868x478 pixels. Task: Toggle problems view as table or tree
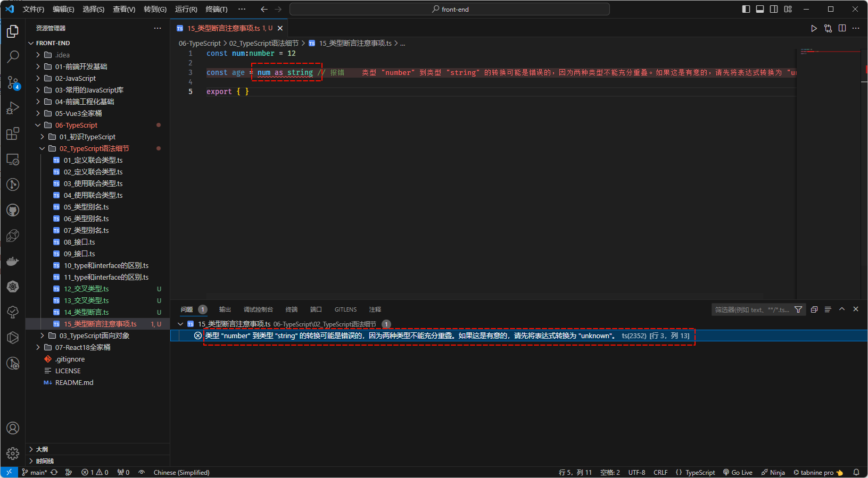[828, 309]
